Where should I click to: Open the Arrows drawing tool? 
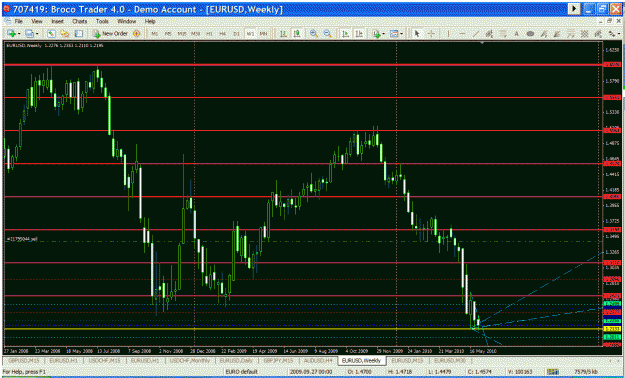611,34
